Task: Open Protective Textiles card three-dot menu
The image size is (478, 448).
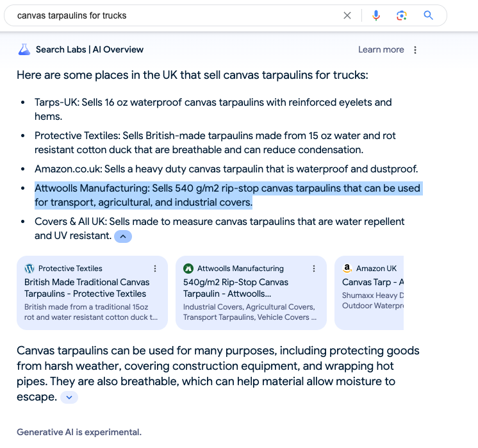Action: pyautogui.click(x=155, y=269)
